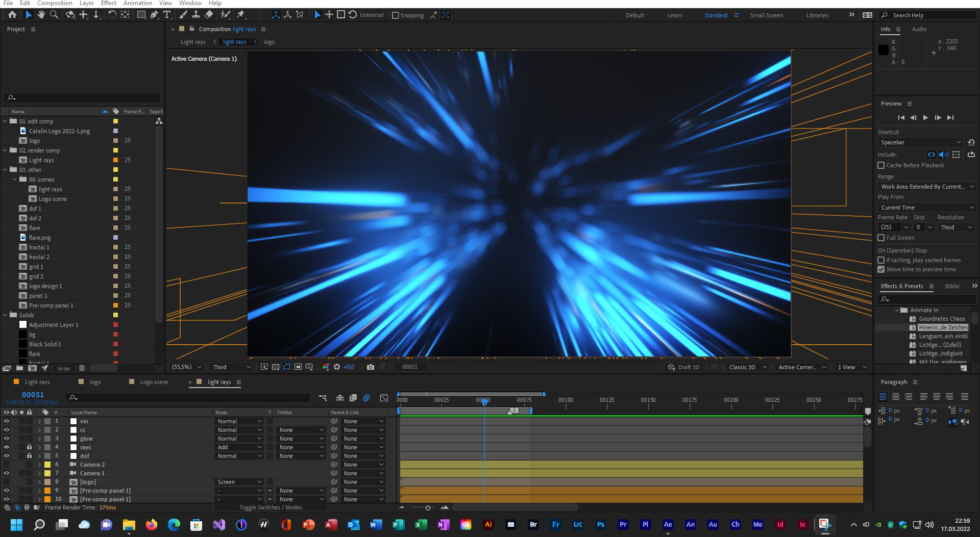This screenshot has width=980, height=537.
Task: Collapse the 03. other folder
Action: pyautogui.click(x=5, y=170)
